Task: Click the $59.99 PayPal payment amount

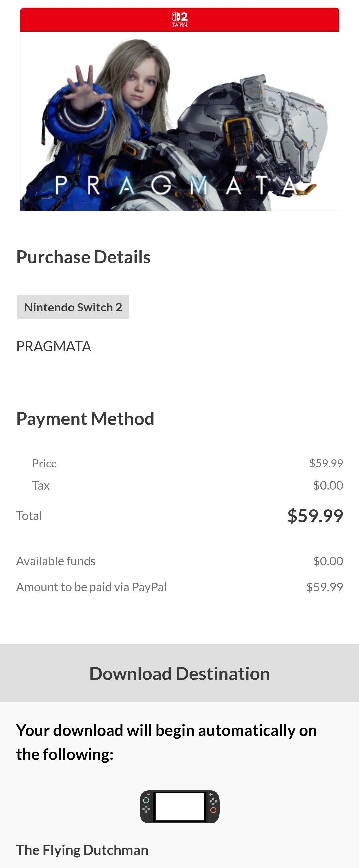Action: [x=324, y=587]
